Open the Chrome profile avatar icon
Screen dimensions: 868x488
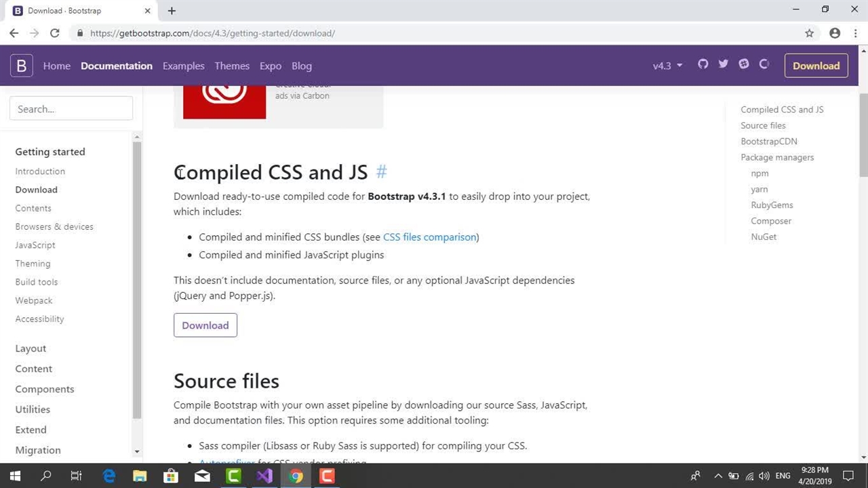pyautogui.click(x=835, y=33)
